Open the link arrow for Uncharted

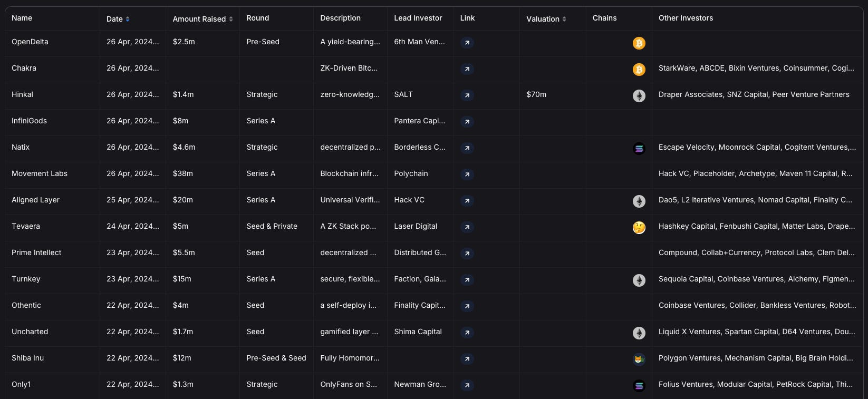(467, 333)
